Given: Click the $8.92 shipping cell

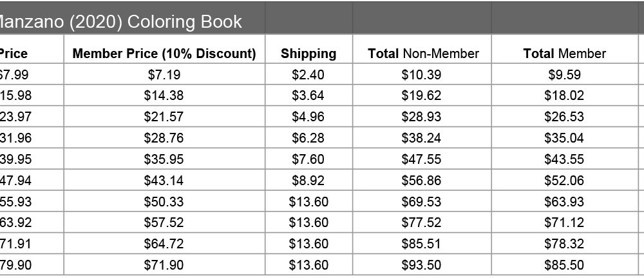Looking at the screenshot, I should coord(308,181).
